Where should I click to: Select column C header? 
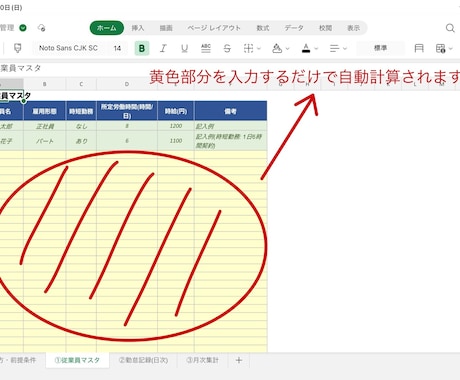[x=81, y=84]
